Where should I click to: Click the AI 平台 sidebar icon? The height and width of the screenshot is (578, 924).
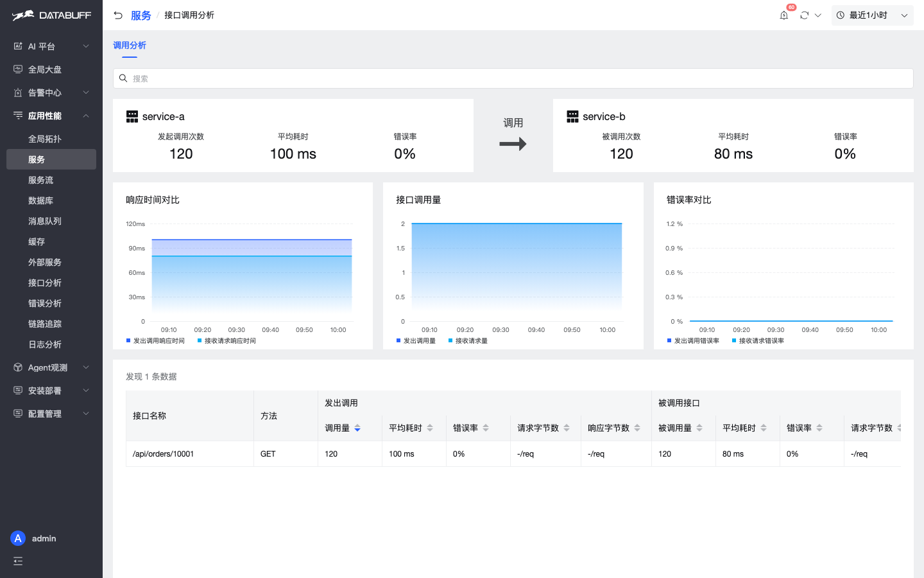click(18, 46)
